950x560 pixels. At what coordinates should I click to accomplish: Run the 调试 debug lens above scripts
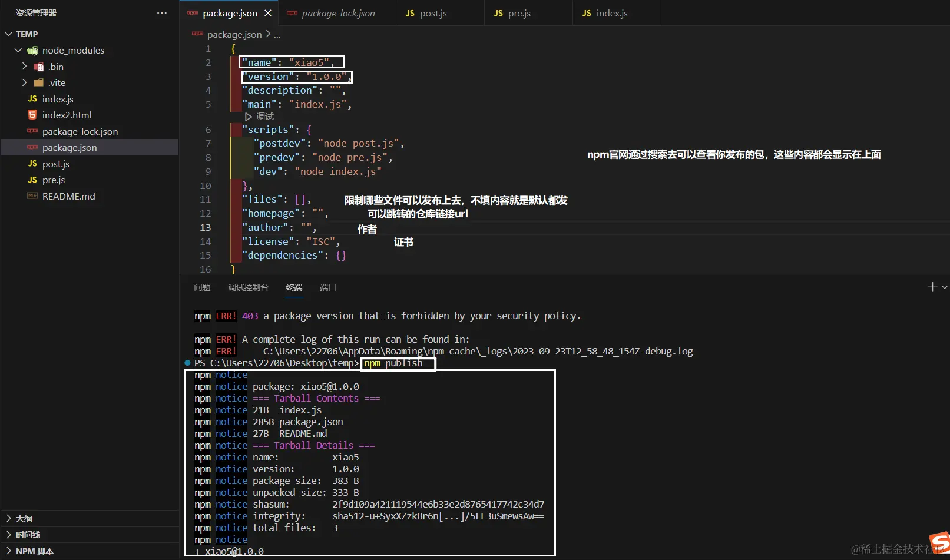point(260,117)
